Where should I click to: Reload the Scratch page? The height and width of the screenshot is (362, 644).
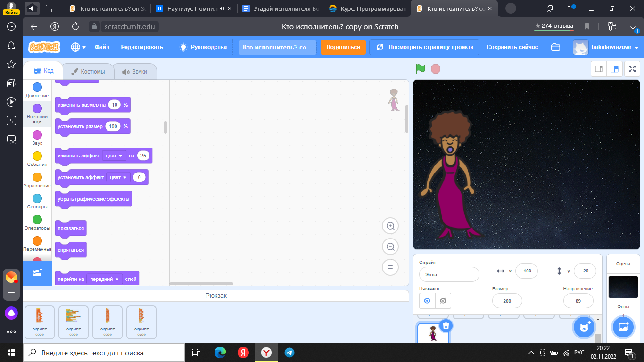(x=75, y=26)
